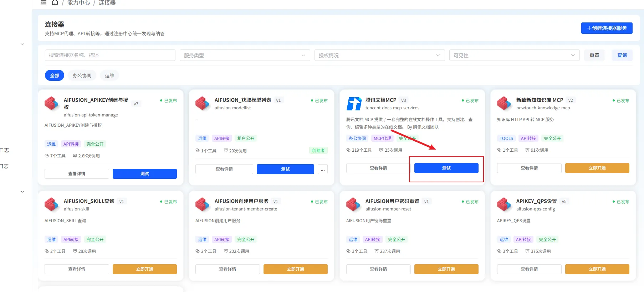Click the 创建者 badge on AIFUSION_获取模型列表 card

tap(318, 151)
